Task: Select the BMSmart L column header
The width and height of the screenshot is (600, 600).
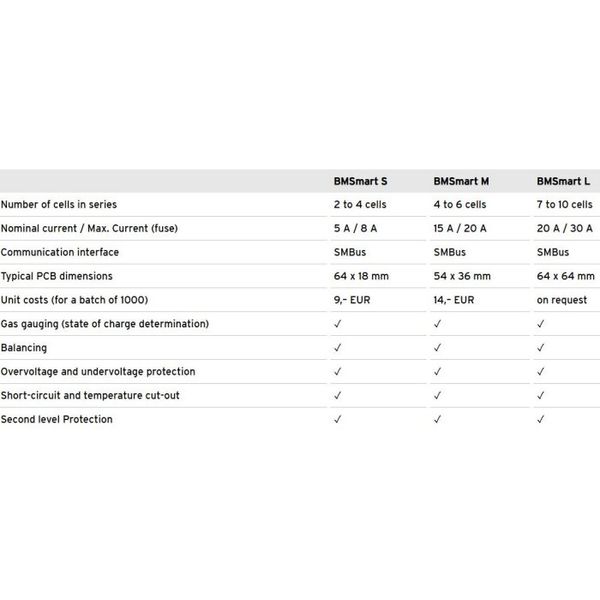Action: pos(563,181)
